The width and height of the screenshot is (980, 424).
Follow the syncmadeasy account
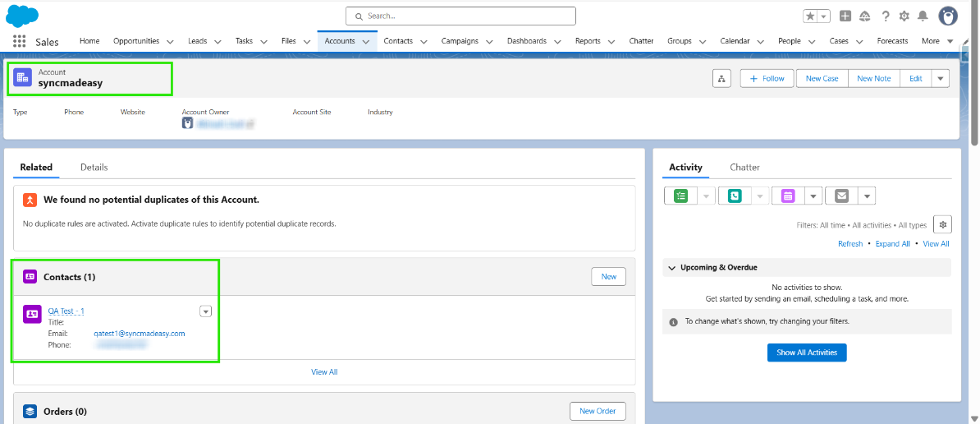[767, 79]
